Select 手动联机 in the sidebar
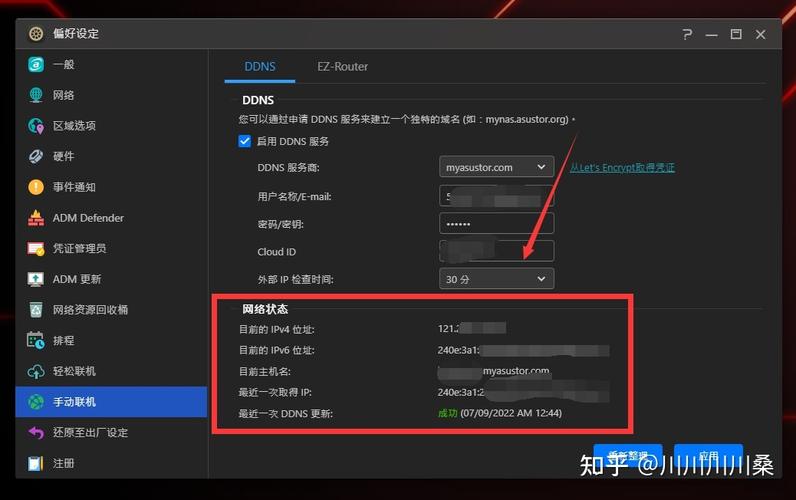The width and height of the screenshot is (796, 500). (111, 402)
